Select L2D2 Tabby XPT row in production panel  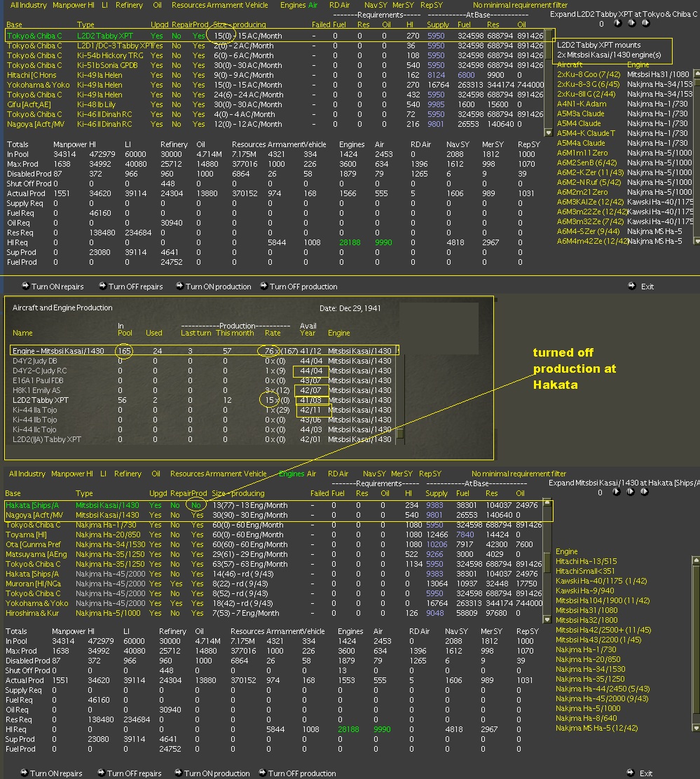[204, 400]
